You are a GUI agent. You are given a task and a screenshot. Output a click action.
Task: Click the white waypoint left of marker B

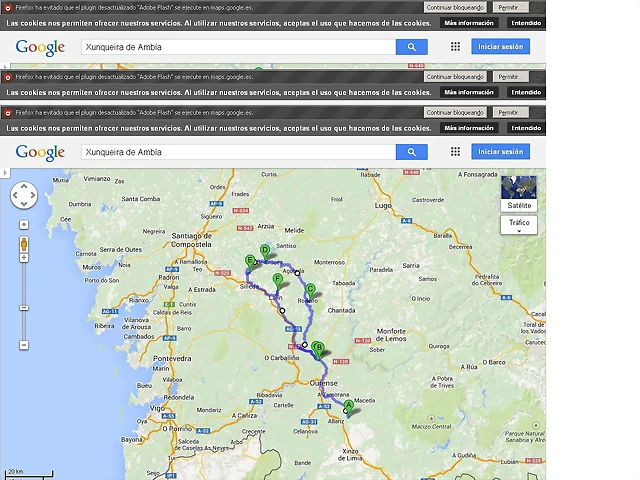[304, 345]
